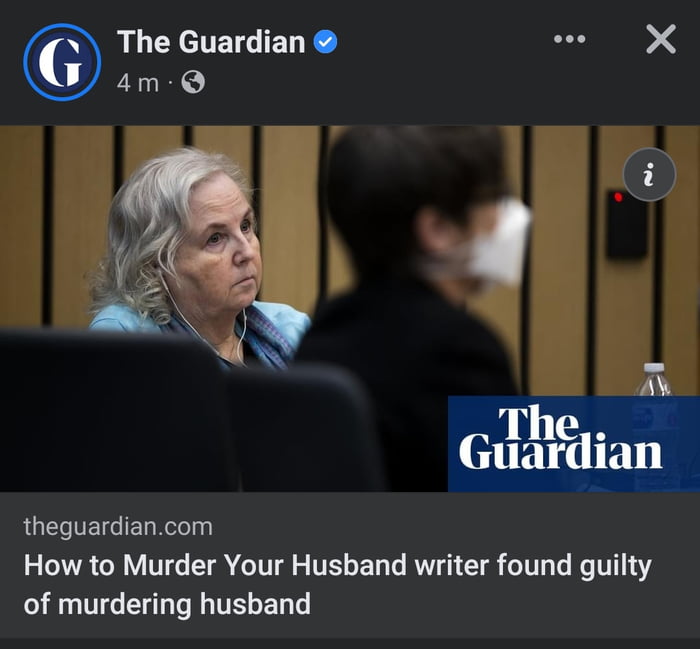
Task: Click the black chair back in the photo
Action: tap(116, 411)
